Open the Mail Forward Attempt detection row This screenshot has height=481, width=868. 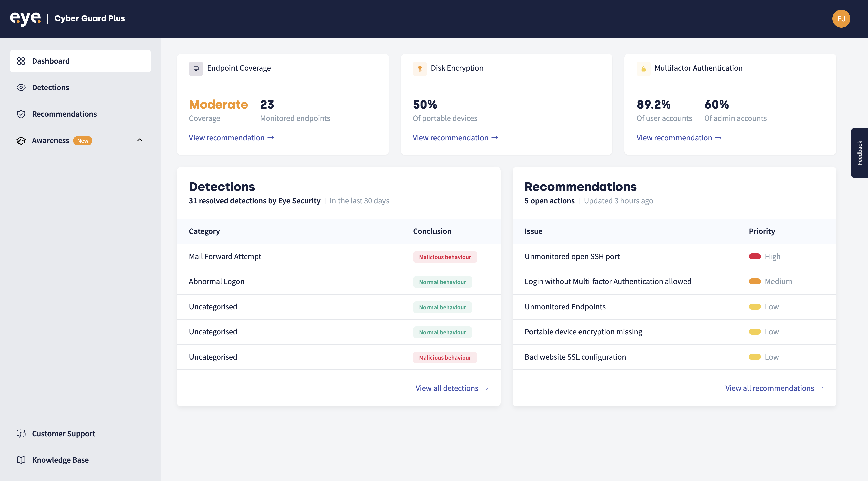click(225, 257)
